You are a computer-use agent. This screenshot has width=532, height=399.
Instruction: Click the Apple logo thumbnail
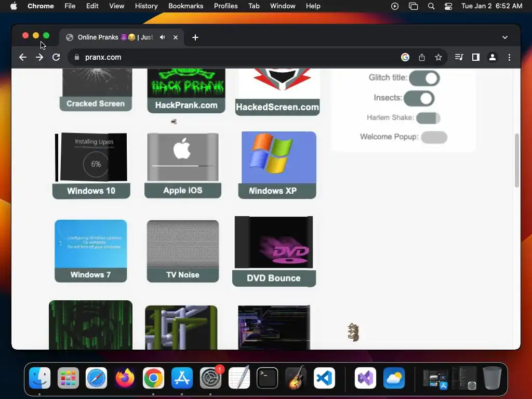(183, 157)
